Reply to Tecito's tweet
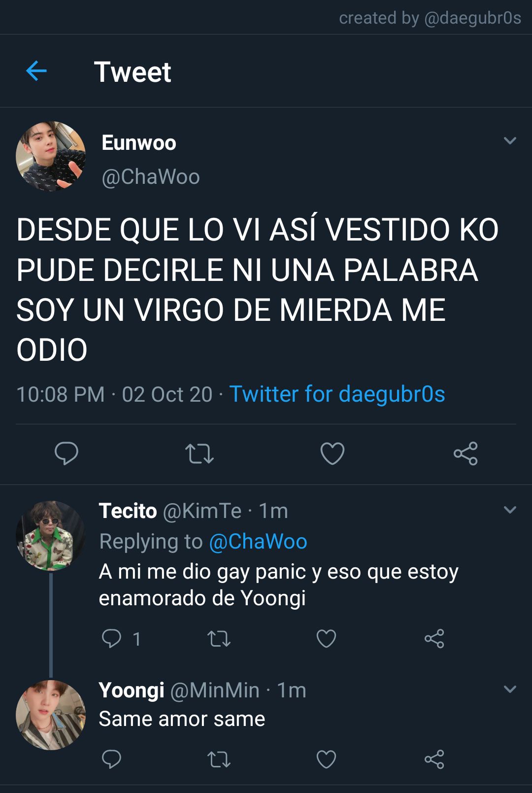Image resolution: width=532 pixels, height=793 pixels. [111, 638]
